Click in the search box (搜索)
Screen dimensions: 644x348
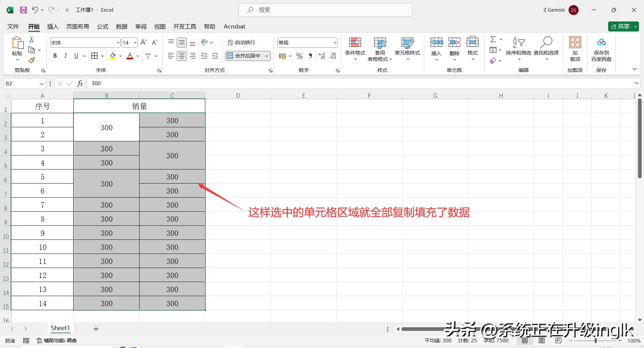point(325,10)
